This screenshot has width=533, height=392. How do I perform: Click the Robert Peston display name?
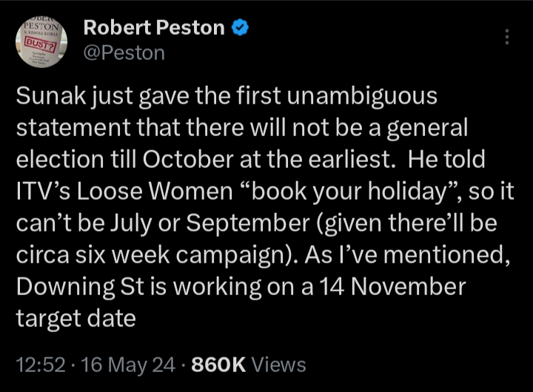click(154, 27)
